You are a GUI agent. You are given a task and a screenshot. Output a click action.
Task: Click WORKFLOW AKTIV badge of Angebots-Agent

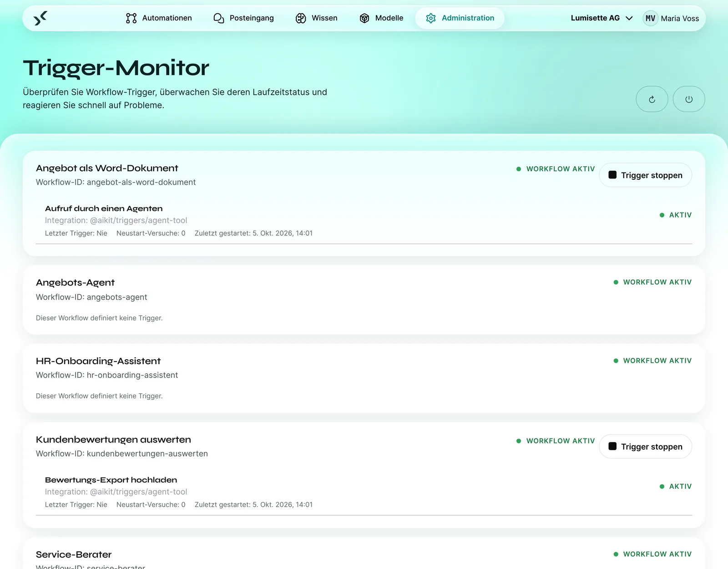pyautogui.click(x=652, y=282)
